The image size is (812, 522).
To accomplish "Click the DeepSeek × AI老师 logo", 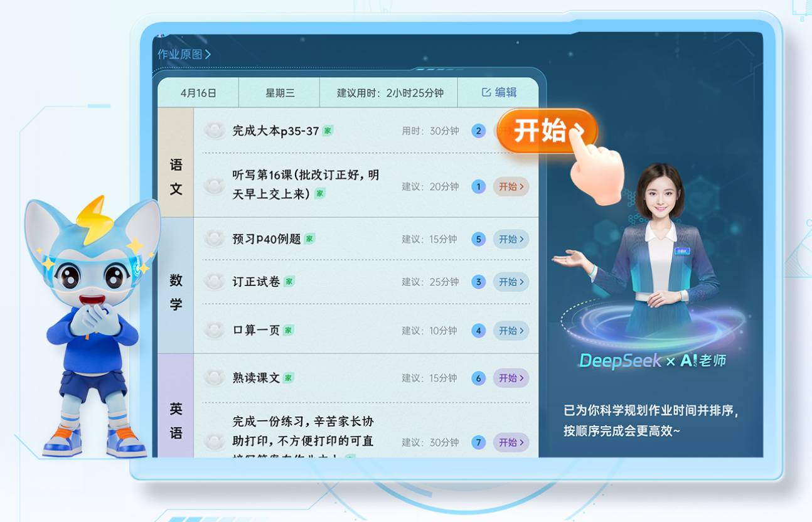I will point(652,361).
